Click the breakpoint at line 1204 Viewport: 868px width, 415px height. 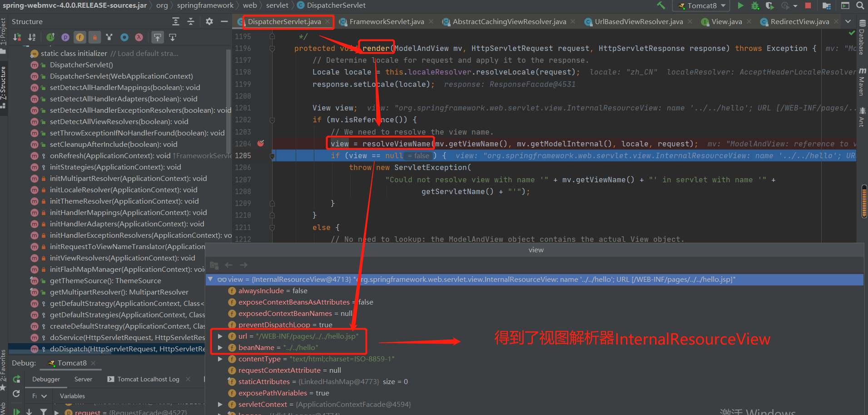[261, 143]
